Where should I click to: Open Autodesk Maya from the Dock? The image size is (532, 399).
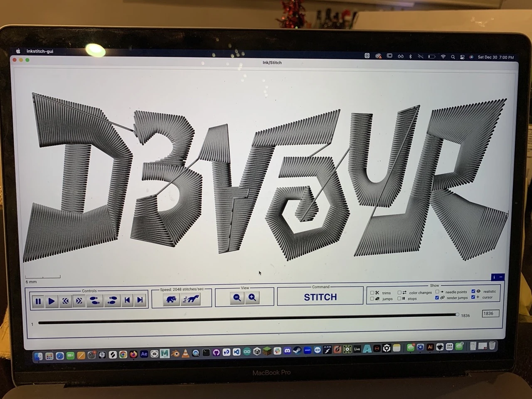tap(165, 354)
